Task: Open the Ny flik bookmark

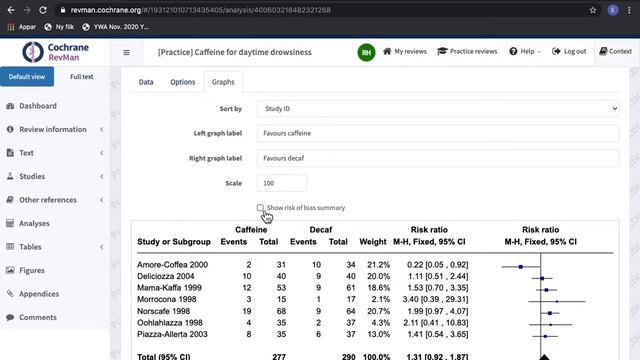Action: pos(59,27)
